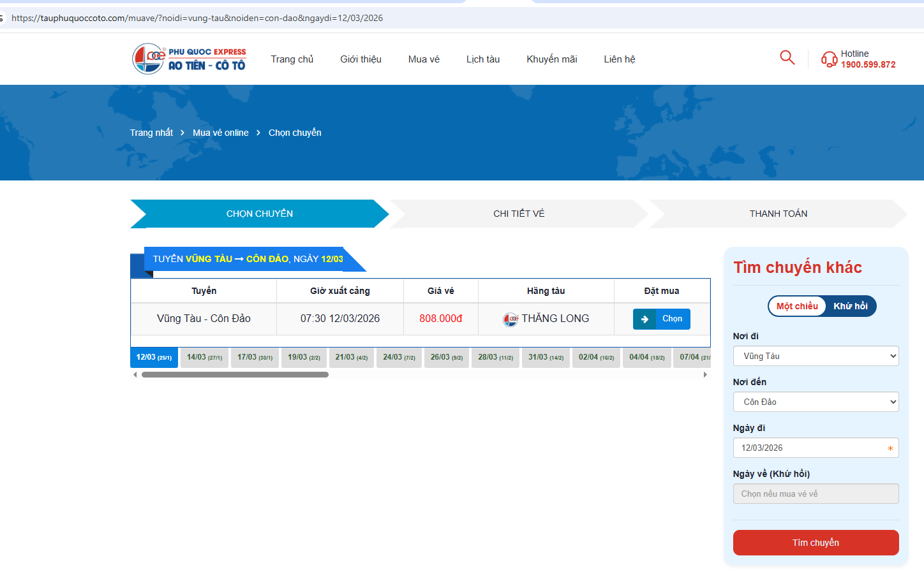Viewport: 924px width, 579px height.
Task: Select the 21/03 date tab
Action: [x=352, y=358]
